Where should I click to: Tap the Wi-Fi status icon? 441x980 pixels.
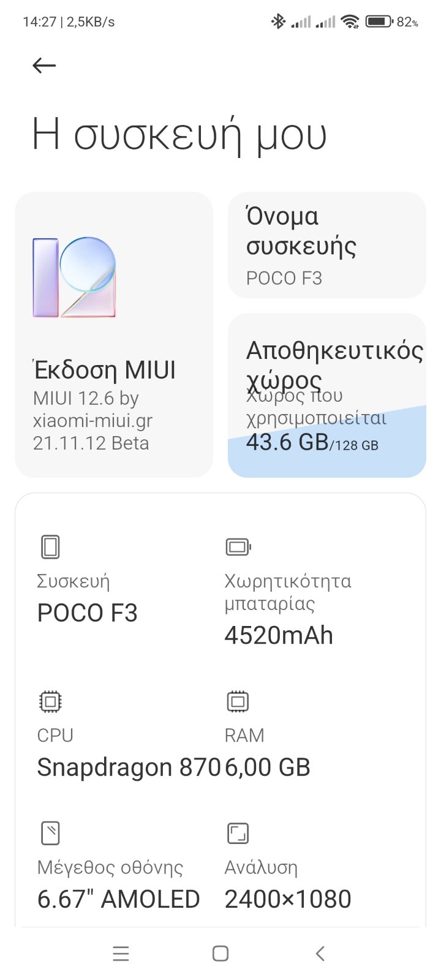point(350,22)
